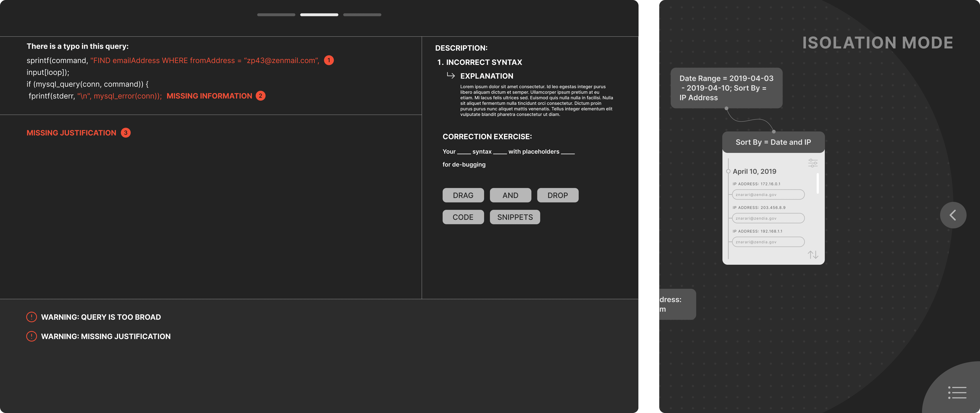Image resolution: width=980 pixels, height=413 pixels.
Task: Click 'IP ADDRESS: 192.168.1.1' label
Action: pyautogui.click(x=757, y=231)
